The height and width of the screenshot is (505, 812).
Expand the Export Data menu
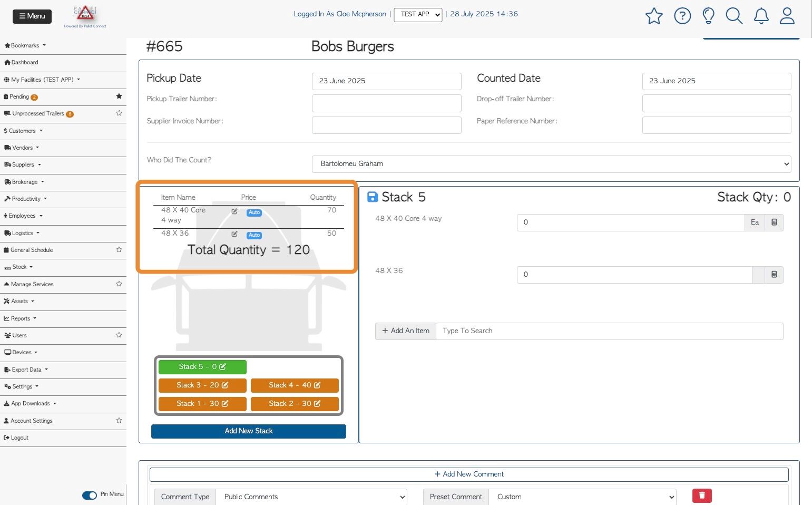click(26, 370)
